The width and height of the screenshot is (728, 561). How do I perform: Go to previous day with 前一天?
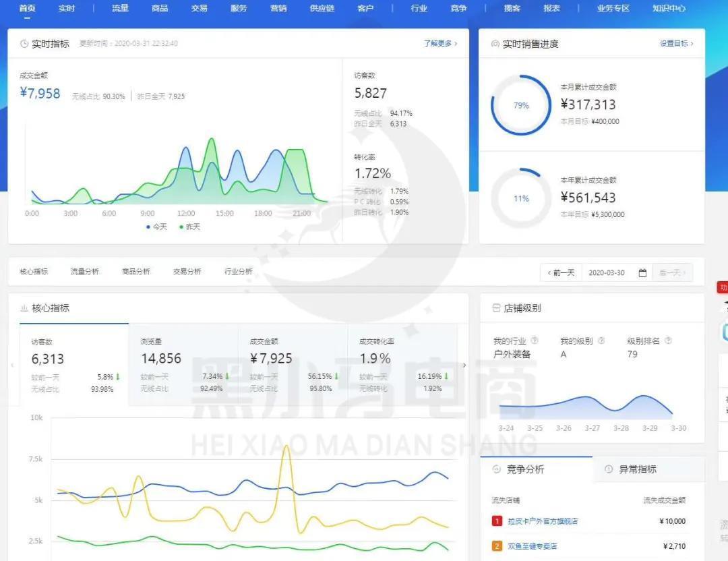pos(561,273)
